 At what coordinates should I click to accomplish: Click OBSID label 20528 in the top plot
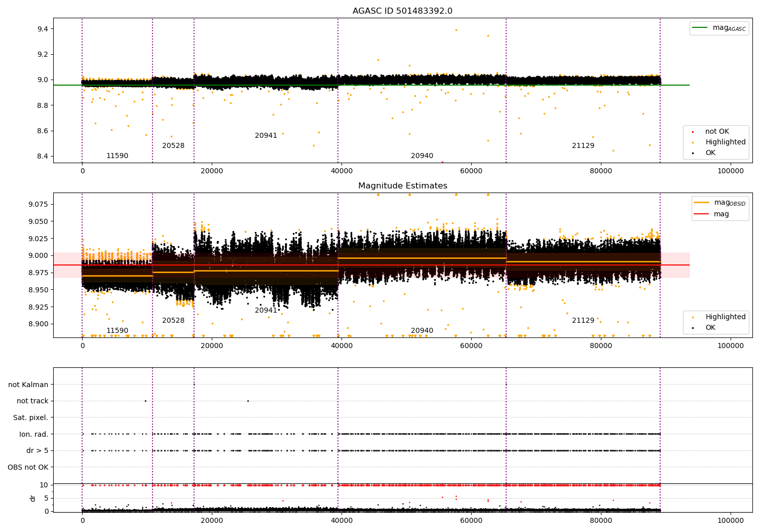point(173,146)
